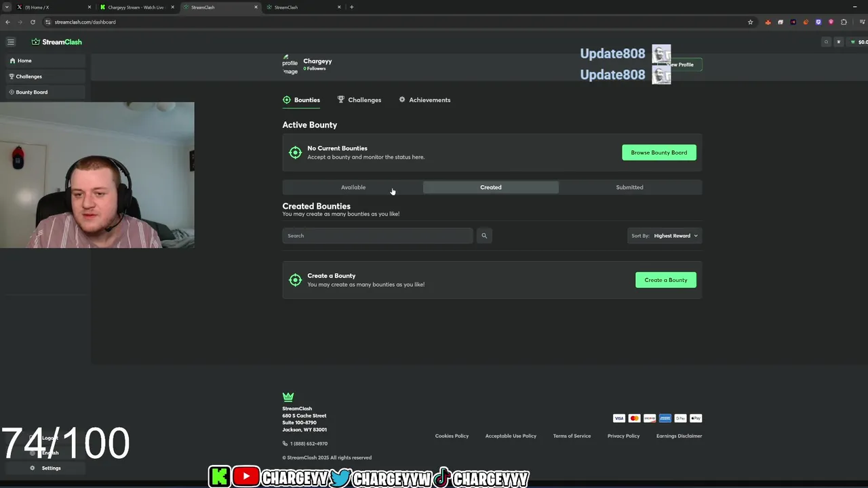Go back with the browser back arrow
Viewport: 868px width, 488px height.
7,22
